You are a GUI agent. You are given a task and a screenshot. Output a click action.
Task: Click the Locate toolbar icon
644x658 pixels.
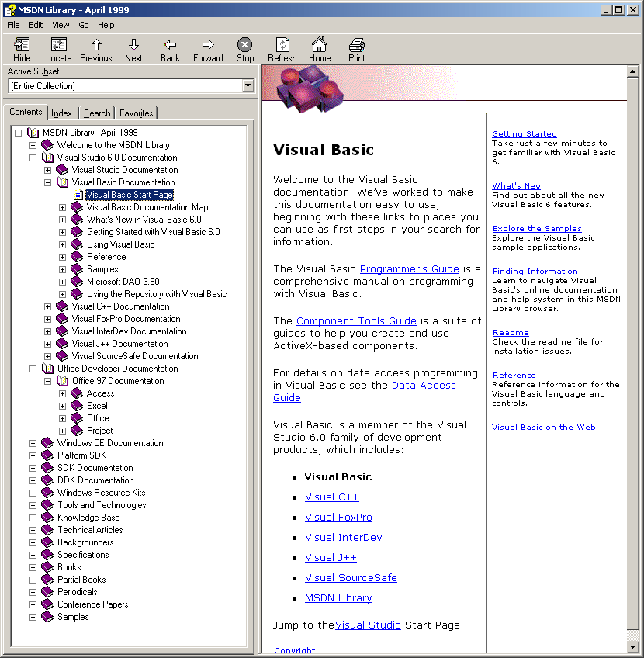[59, 44]
